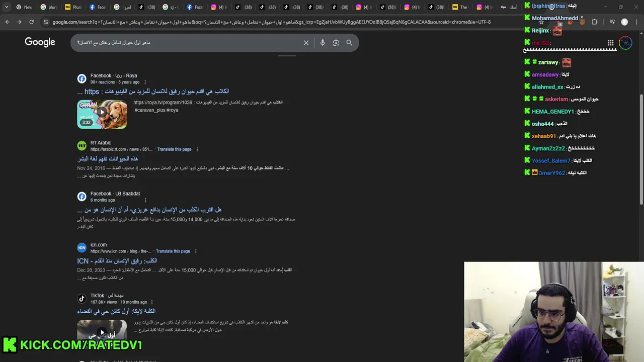This screenshot has width=644, height=362.
Task: Switch to the yellow-icon 'Pluri' tab
Action: pos(73,7)
